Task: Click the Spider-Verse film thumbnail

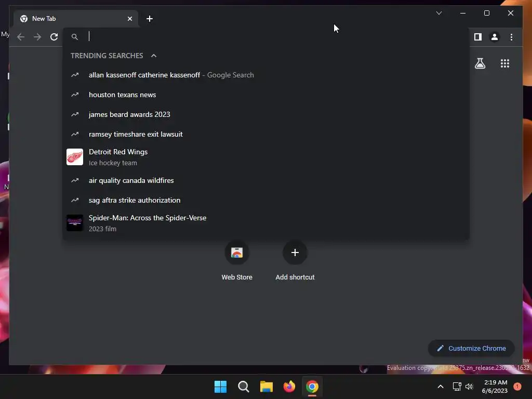Action: tap(75, 223)
